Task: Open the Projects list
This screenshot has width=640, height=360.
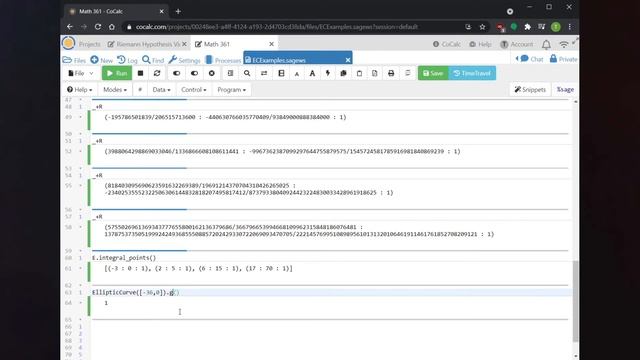Action: (89, 44)
